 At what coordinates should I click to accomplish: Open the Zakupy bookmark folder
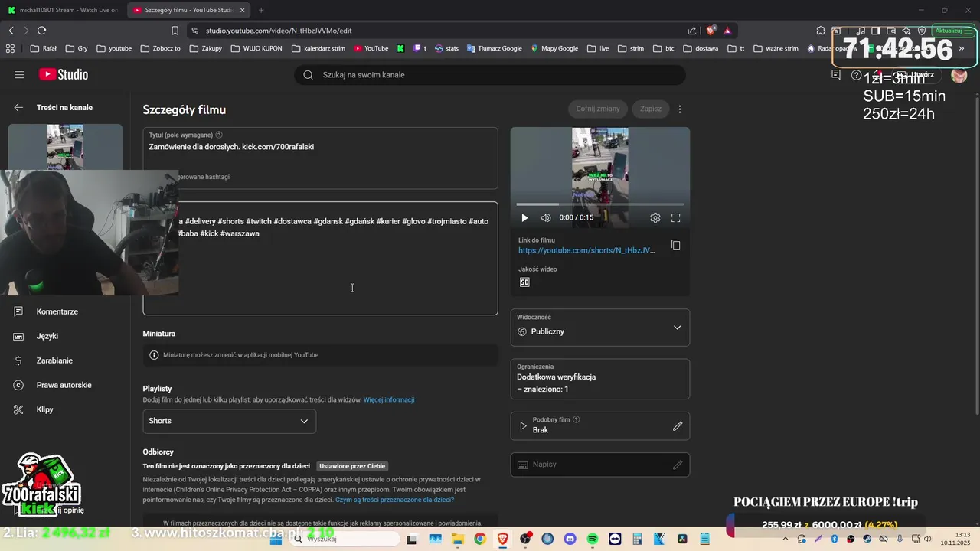pos(205,48)
